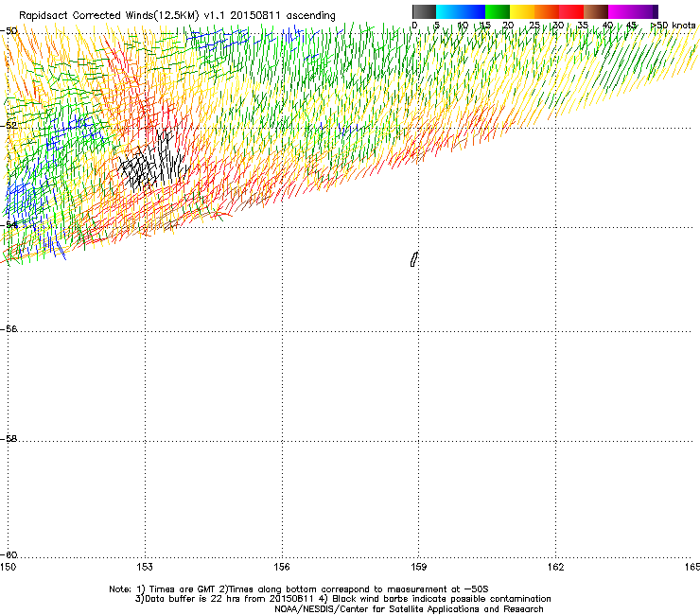Screen dimensions: 700x615
Task: Click the note 'Data buffer is 22 hrs'
Action: pyautogui.click(x=188, y=599)
